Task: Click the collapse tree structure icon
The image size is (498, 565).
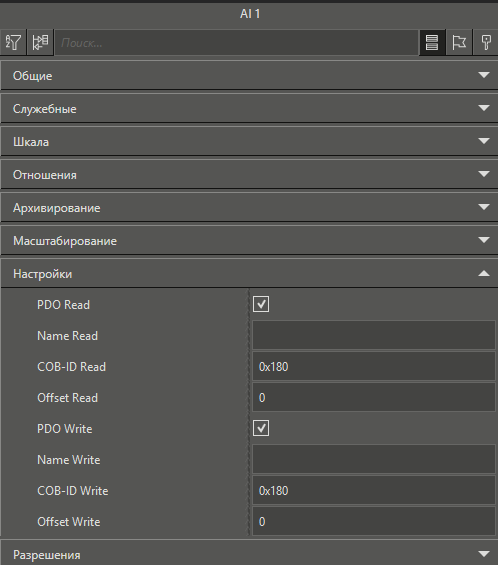Action: pyautogui.click(x=40, y=43)
